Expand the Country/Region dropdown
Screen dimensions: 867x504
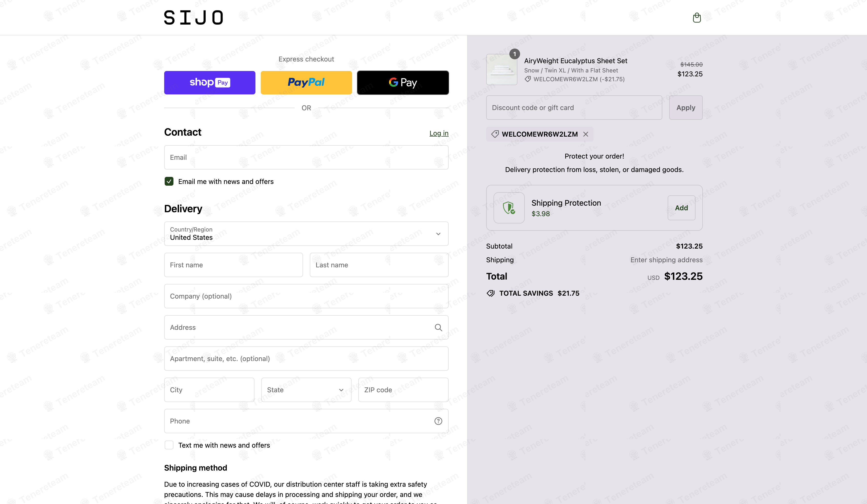[x=306, y=234]
